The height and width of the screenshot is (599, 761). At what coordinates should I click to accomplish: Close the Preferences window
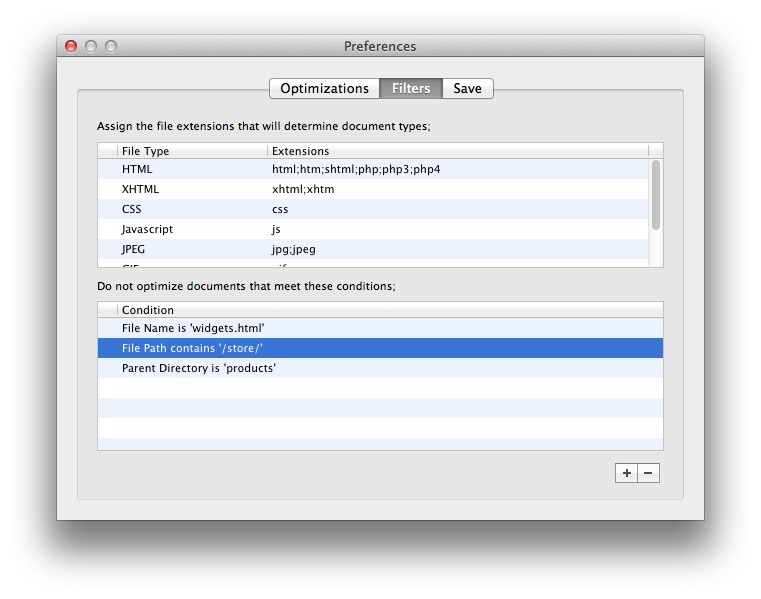coord(71,46)
